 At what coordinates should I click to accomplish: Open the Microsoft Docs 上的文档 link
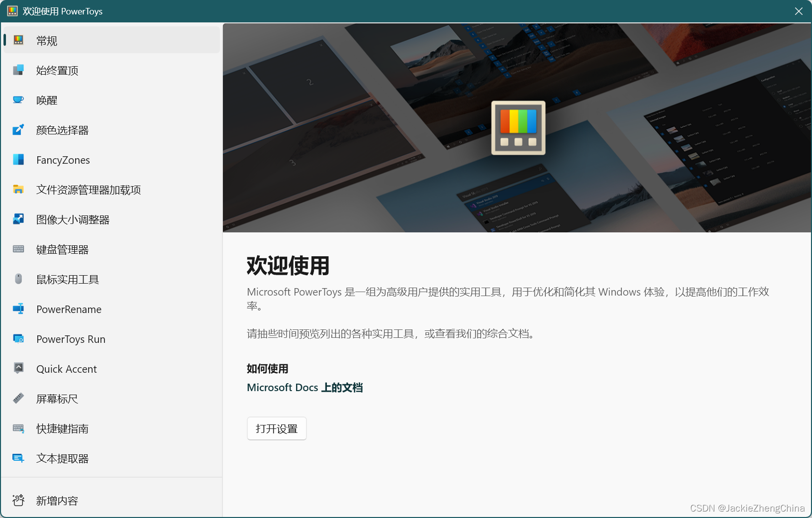pyautogui.click(x=305, y=388)
